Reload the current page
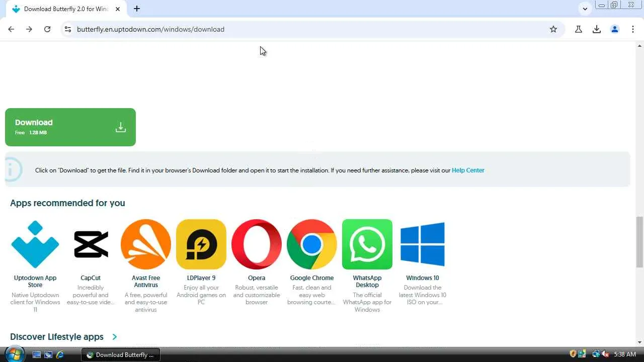The image size is (644, 362). click(47, 29)
